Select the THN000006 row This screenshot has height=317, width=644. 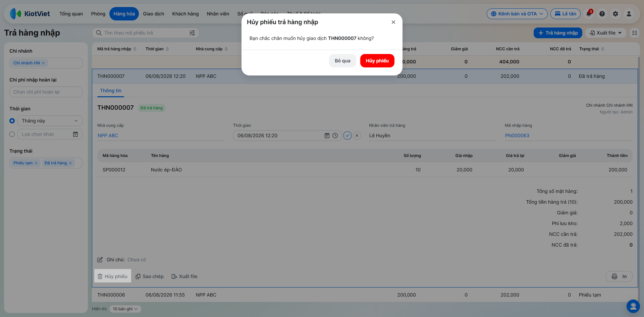[365, 295]
